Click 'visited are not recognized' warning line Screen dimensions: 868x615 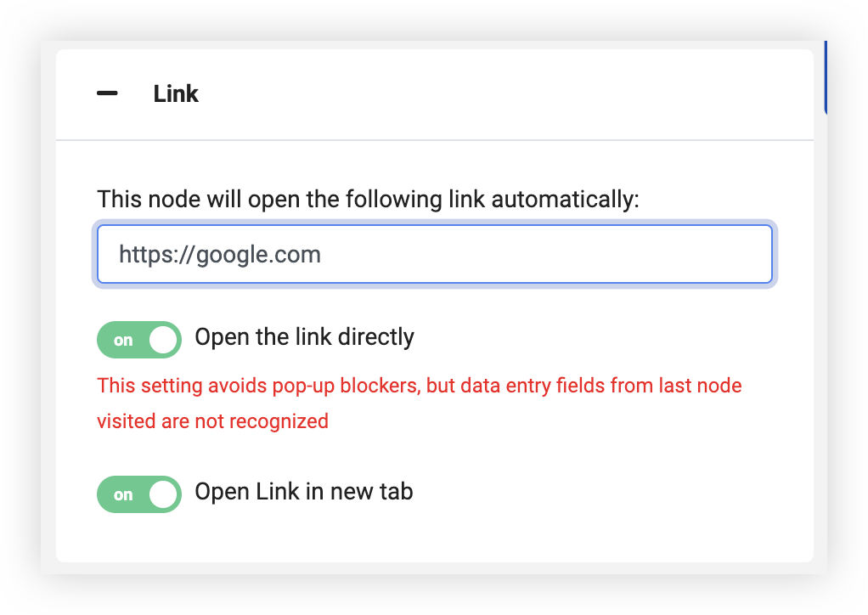[212, 421]
